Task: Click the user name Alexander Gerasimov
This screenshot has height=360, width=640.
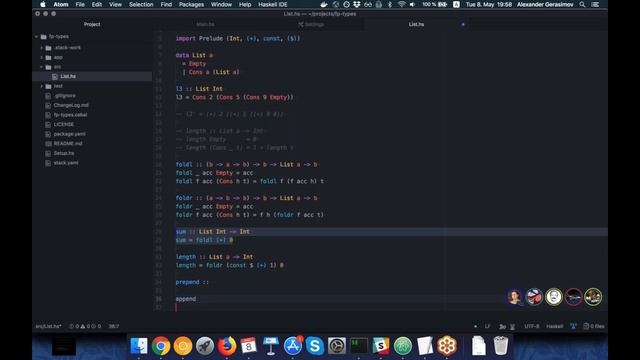Action: pos(545,4)
